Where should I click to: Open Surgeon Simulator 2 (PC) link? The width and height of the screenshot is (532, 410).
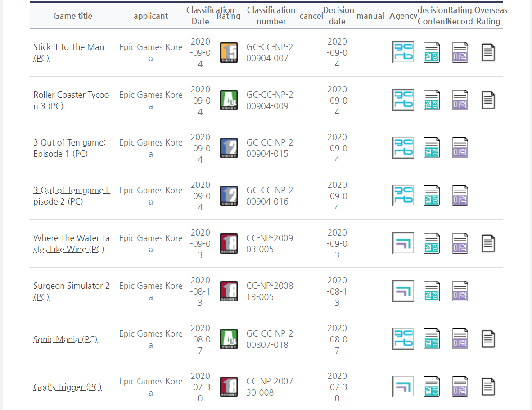pyautogui.click(x=71, y=292)
